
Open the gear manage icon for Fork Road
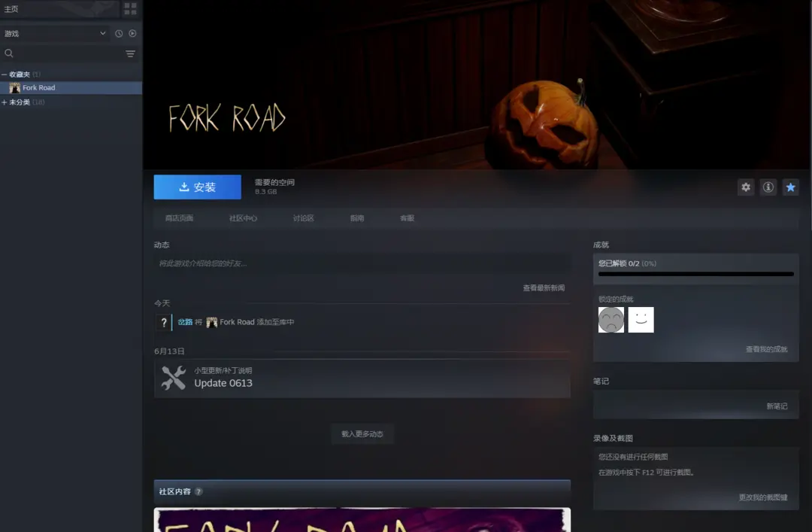point(746,187)
